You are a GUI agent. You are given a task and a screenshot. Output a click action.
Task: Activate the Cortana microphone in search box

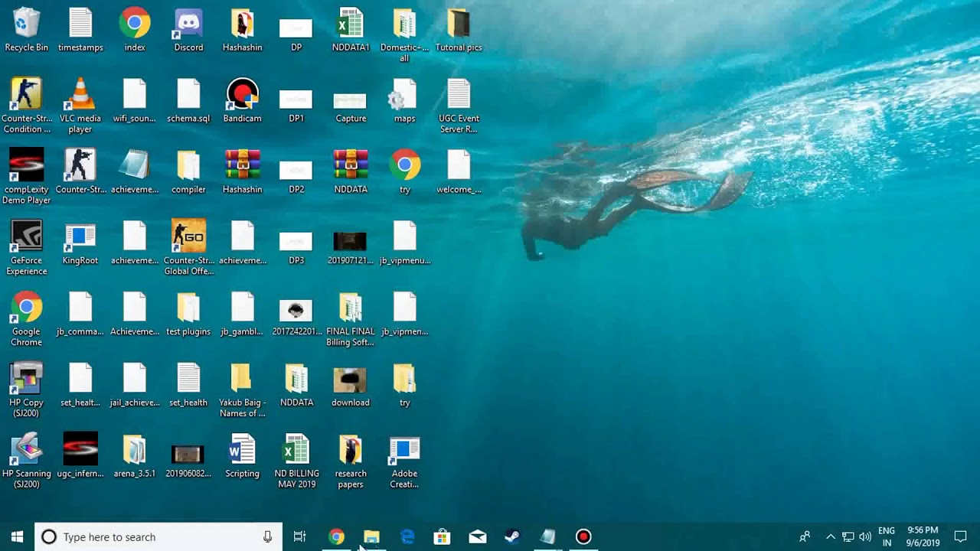point(267,536)
